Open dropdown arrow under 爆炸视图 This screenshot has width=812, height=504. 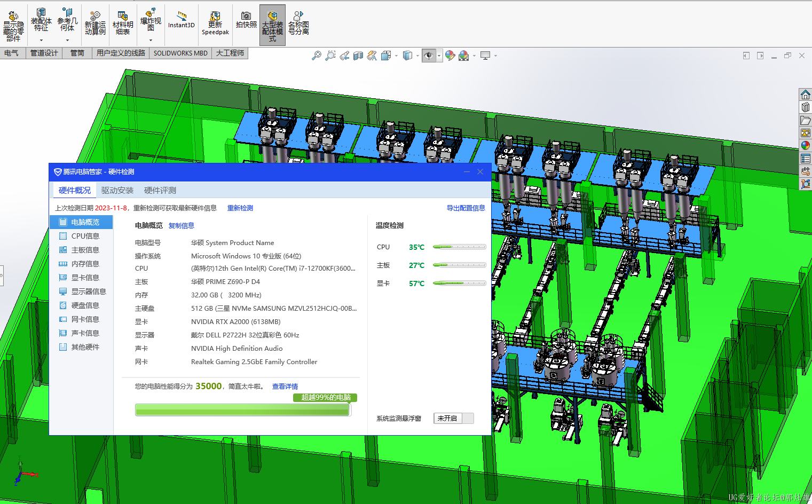tap(151, 40)
